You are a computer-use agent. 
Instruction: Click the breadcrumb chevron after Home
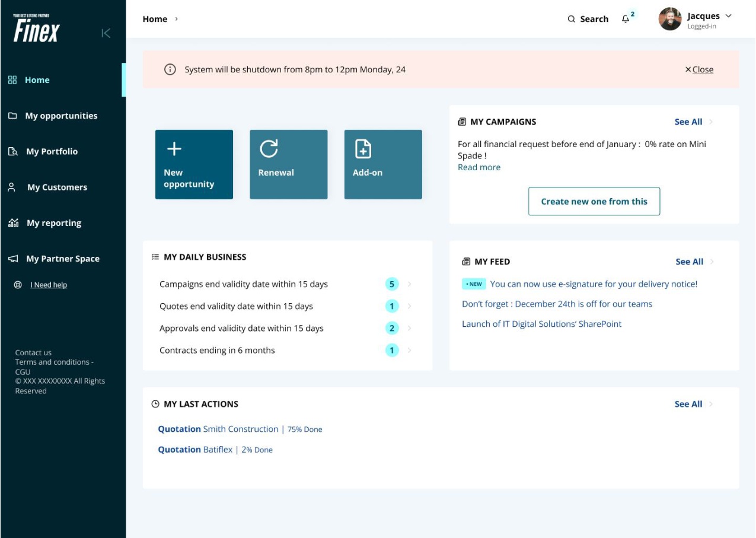pyautogui.click(x=176, y=19)
